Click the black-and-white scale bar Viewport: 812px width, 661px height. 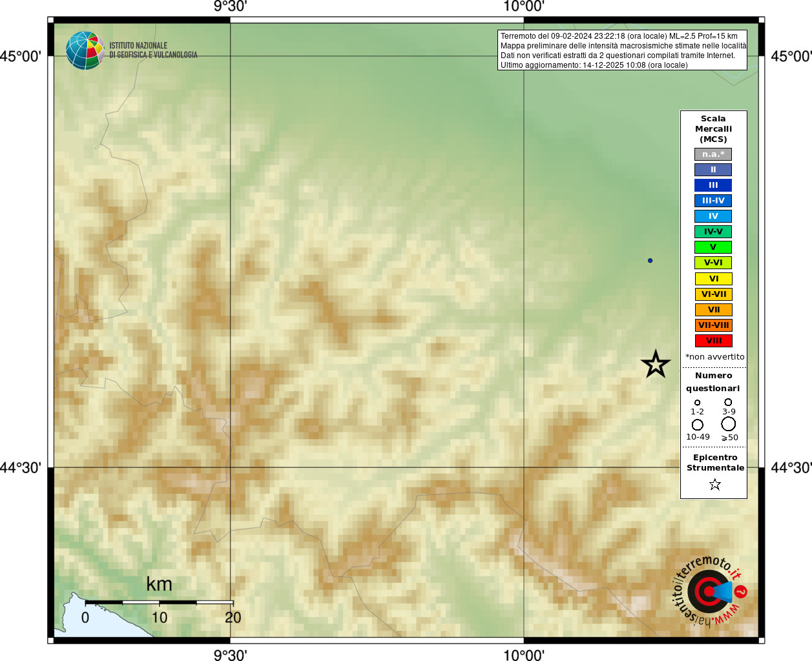159,602
